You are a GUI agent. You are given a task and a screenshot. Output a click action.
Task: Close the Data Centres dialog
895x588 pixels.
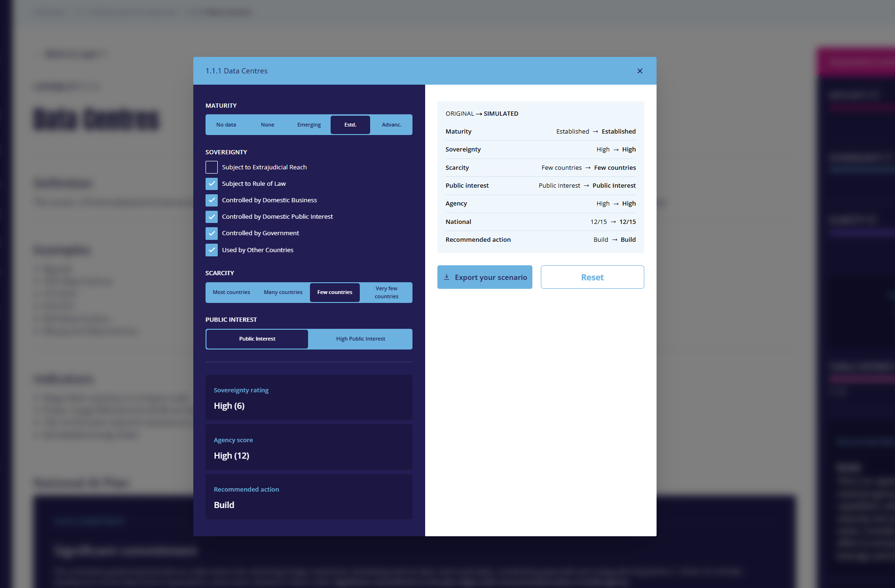640,71
